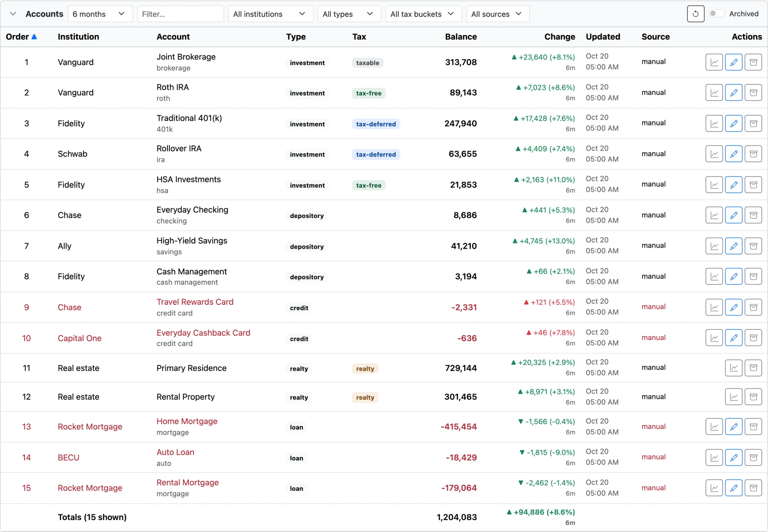Sort by Updated column header
The image size is (768, 532).
pyautogui.click(x=603, y=37)
